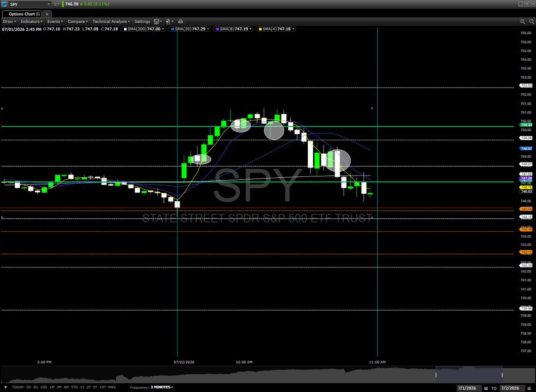Open the SPY symbol dropdown

pyautogui.click(x=48, y=4)
